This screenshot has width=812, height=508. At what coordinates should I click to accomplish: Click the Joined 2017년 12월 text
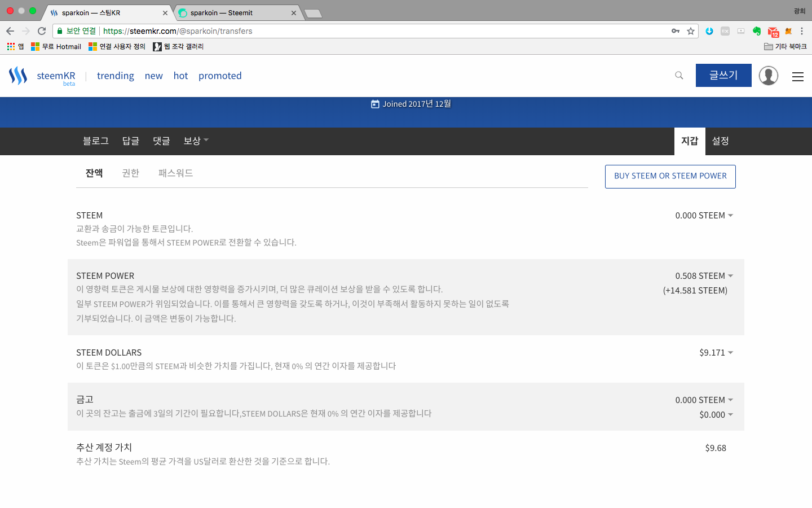point(411,104)
